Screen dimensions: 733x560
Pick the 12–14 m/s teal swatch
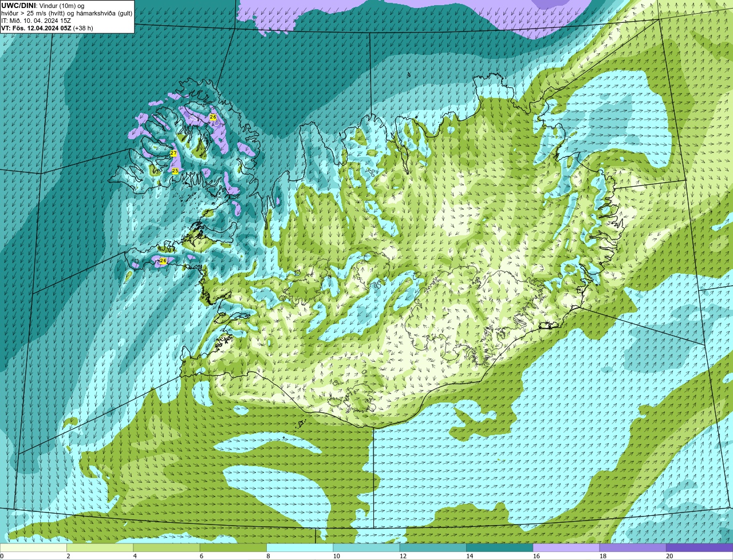pyautogui.click(x=434, y=547)
